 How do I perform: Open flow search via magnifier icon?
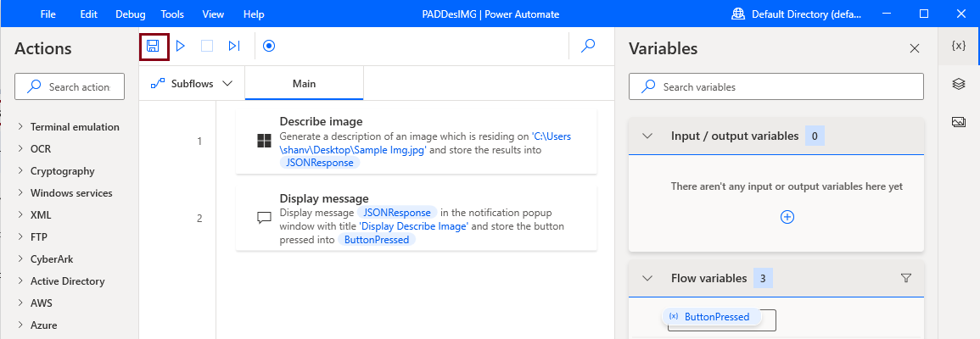point(588,46)
